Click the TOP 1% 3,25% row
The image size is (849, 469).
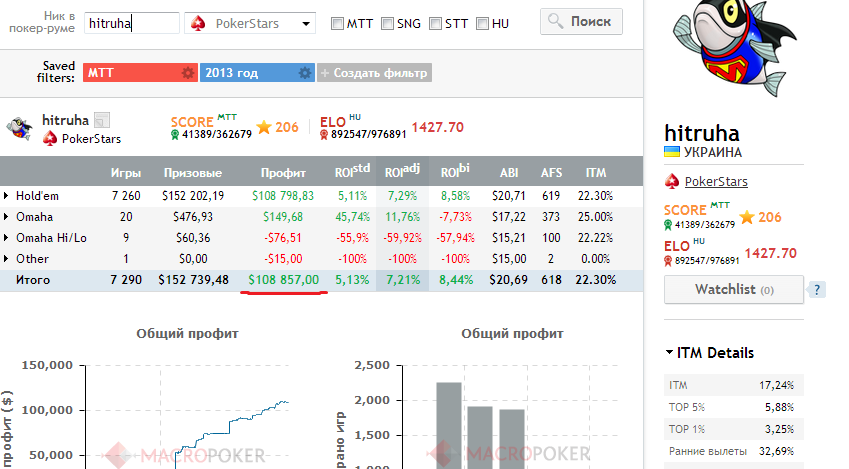coord(734,429)
